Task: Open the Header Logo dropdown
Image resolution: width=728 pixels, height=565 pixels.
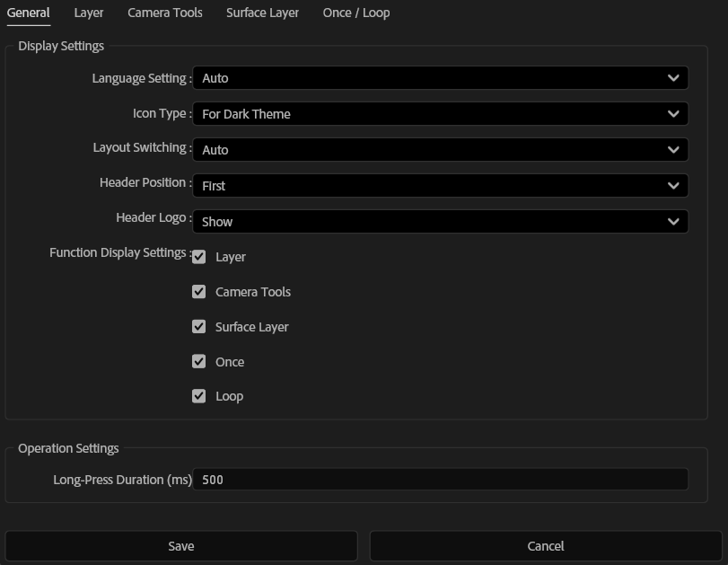Action: [x=440, y=221]
